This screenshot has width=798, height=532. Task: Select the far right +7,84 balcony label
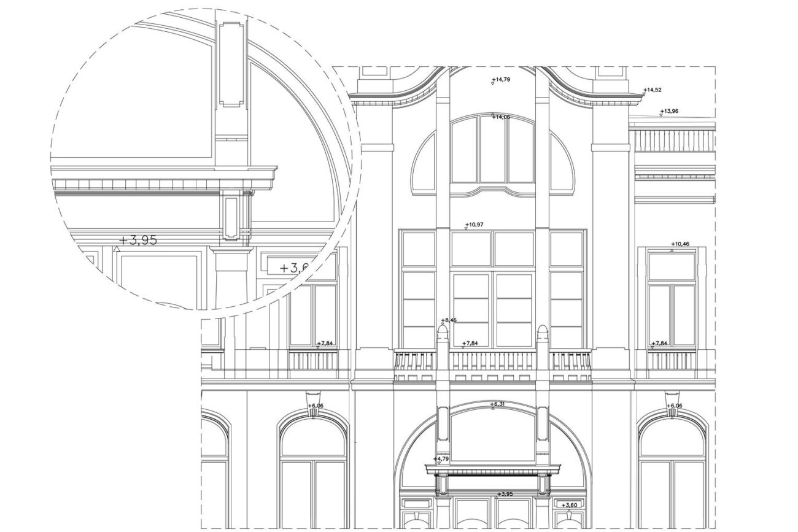[659, 344]
